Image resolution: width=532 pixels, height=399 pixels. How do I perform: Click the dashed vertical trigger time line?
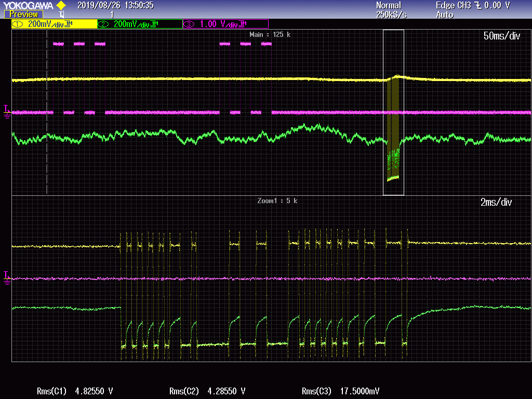pos(47,112)
